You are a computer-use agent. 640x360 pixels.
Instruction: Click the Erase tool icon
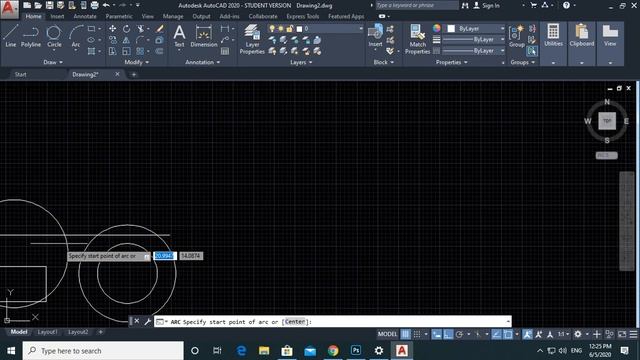(x=160, y=29)
